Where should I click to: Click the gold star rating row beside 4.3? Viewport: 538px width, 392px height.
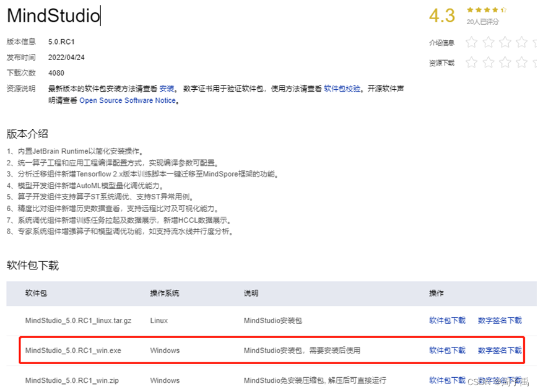click(487, 10)
